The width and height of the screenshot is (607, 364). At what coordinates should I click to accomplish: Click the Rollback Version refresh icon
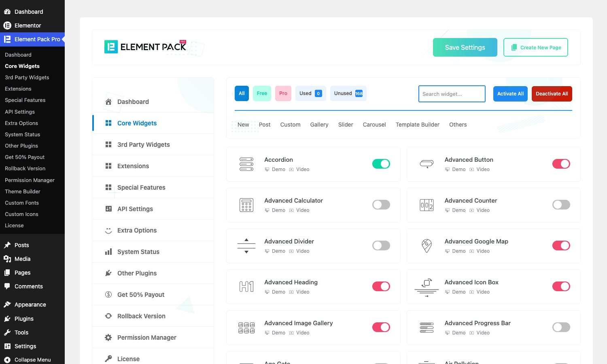pos(108,316)
